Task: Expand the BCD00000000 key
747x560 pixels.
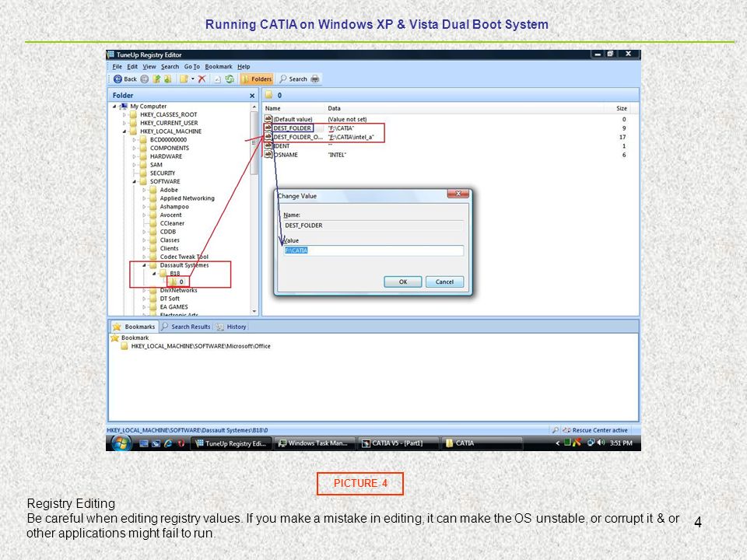Action: click(135, 140)
